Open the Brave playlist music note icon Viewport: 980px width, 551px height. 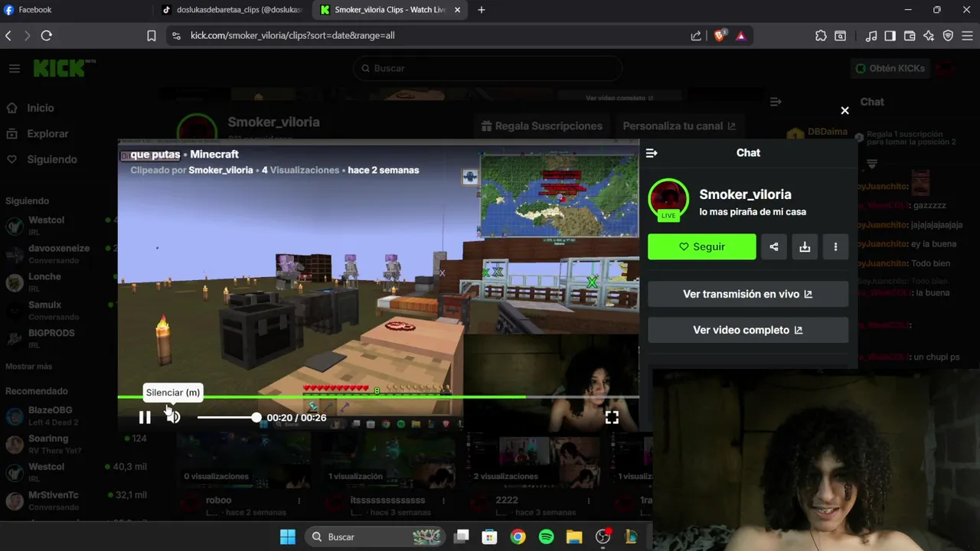[x=871, y=35]
